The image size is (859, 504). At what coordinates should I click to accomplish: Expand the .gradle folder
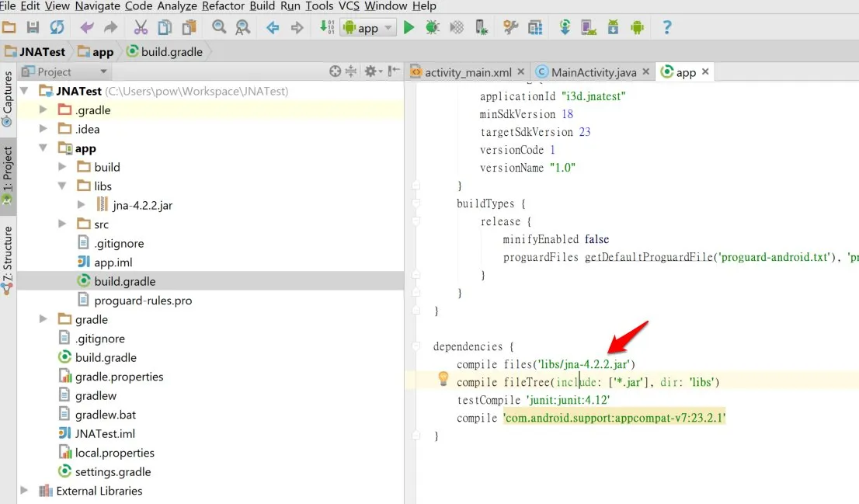tap(43, 109)
